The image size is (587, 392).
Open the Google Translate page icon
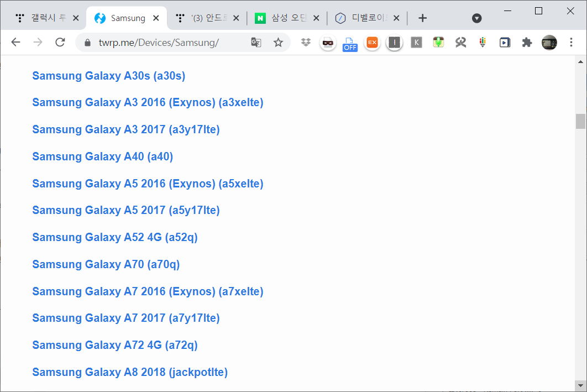click(256, 43)
